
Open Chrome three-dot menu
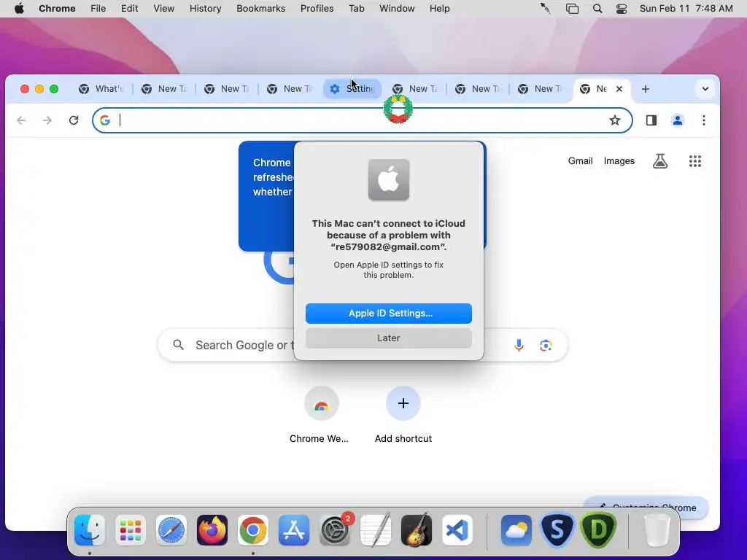[x=704, y=120]
